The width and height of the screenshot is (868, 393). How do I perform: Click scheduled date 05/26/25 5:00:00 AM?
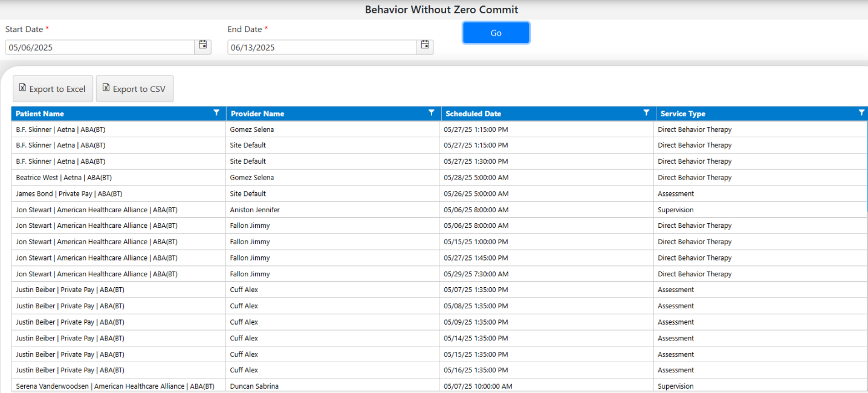[476, 193]
